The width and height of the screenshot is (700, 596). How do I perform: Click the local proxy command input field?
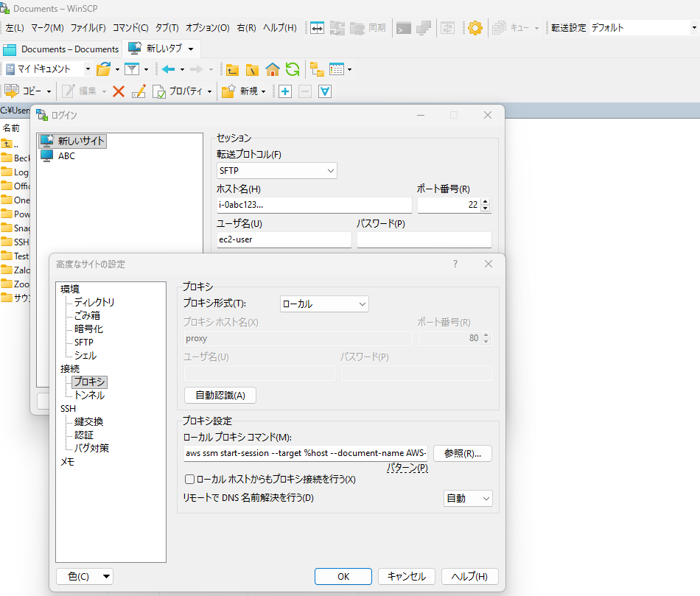coord(305,452)
